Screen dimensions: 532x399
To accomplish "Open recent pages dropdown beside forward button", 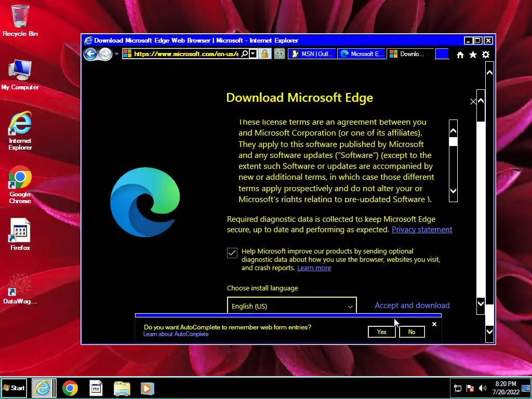I will coord(116,54).
